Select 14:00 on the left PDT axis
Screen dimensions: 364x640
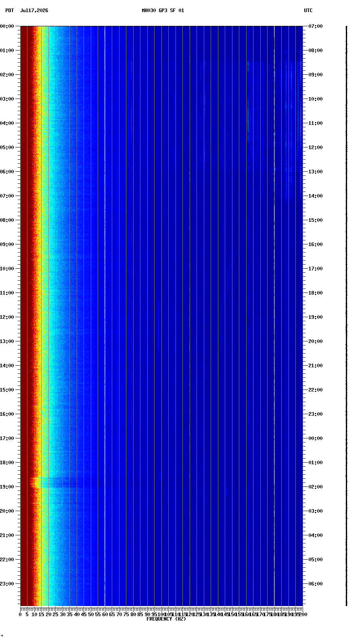pyautogui.click(x=7, y=366)
